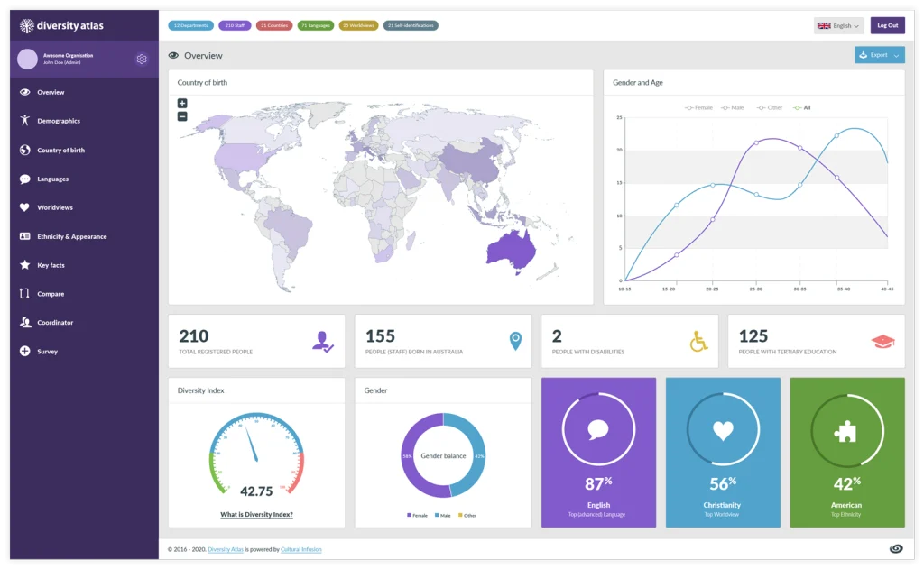Toggle Female series in chart legend
Viewport: 924px width, 569px height.
699,108
